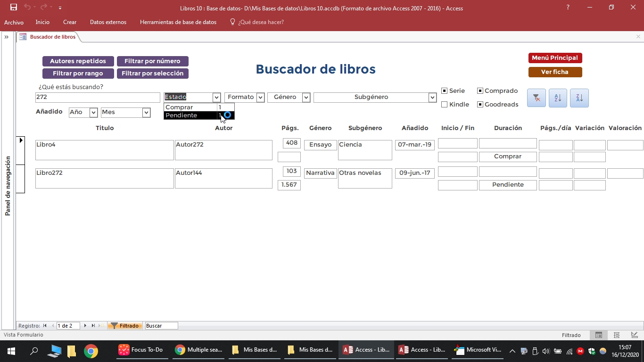Jump to the last record
This screenshot has width=644, height=362.
93,326
